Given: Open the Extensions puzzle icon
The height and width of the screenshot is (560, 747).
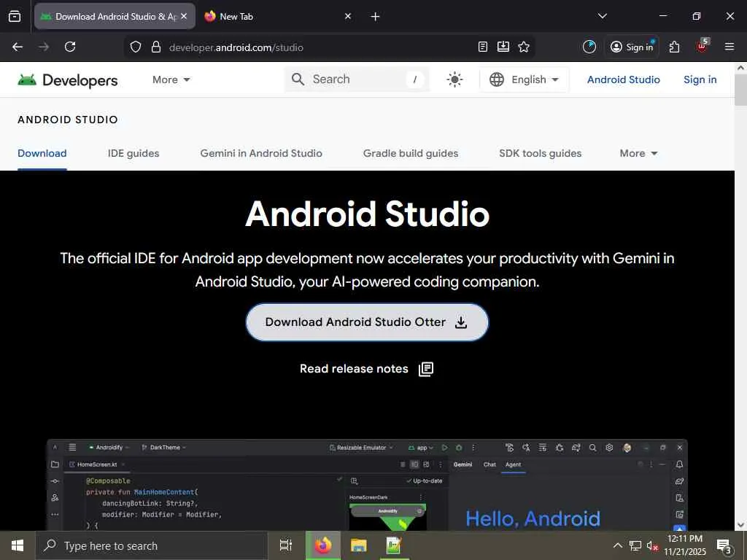Looking at the screenshot, I should pos(674,47).
